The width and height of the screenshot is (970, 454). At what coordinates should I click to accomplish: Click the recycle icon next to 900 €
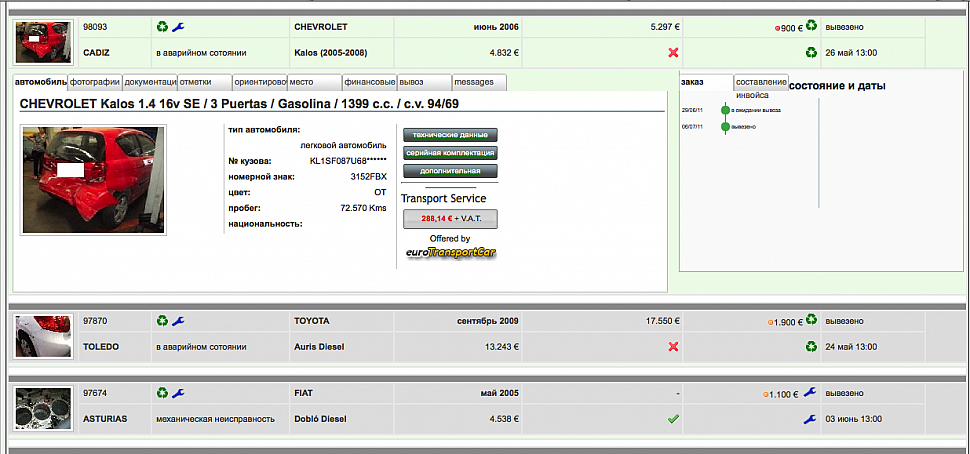point(811,26)
